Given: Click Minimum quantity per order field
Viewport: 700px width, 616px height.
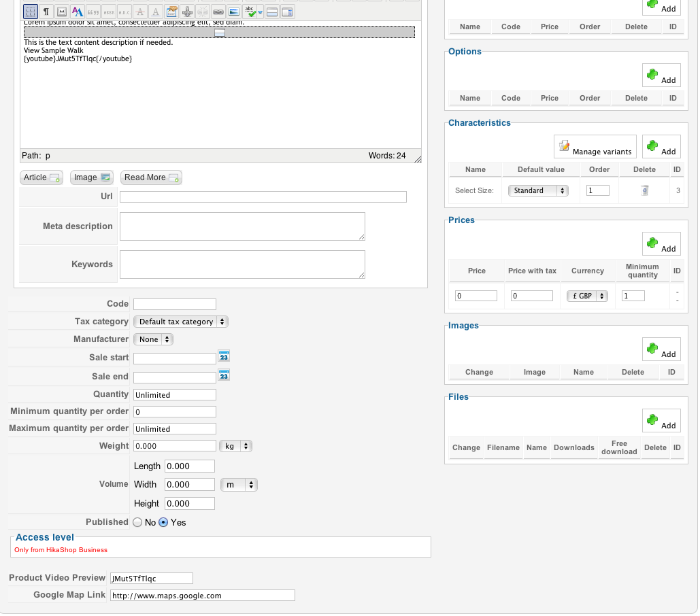Looking at the screenshot, I should [175, 412].
